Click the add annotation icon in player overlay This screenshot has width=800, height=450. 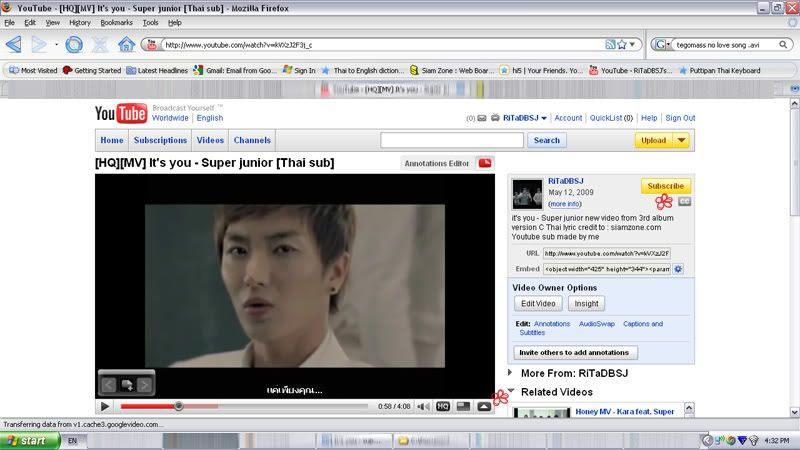click(x=127, y=385)
